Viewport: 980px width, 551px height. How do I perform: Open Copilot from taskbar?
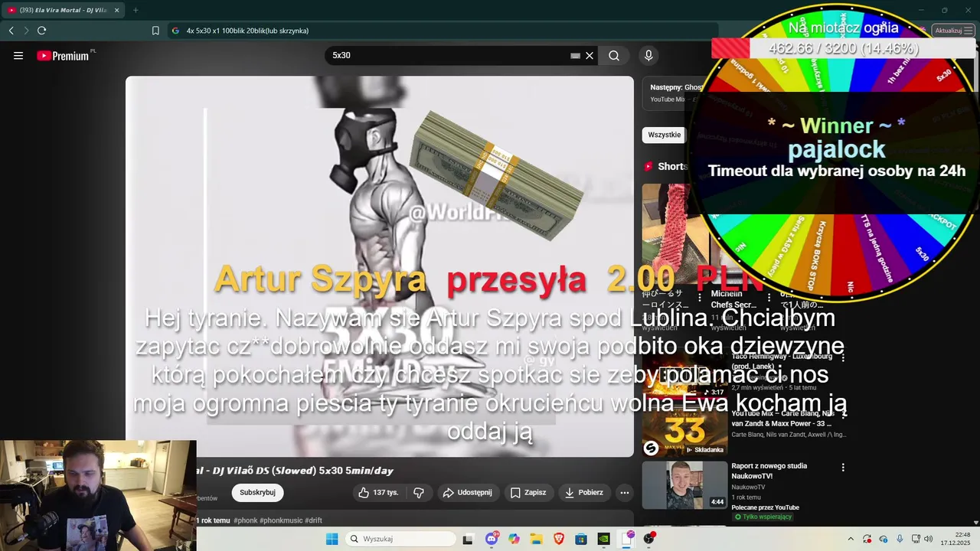(x=514, y=539)
